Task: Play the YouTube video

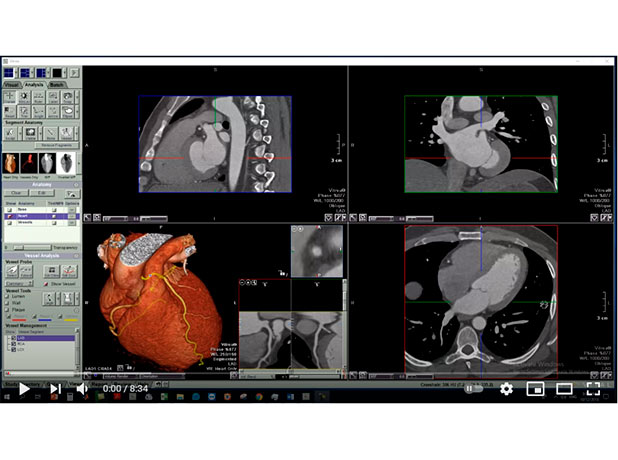Action: (x=23, y=388)
